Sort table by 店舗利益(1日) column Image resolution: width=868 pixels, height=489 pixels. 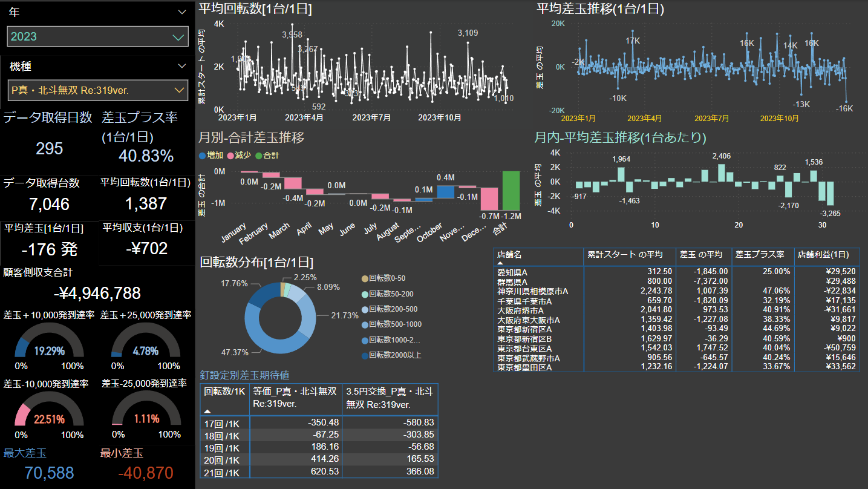(x=825, y=255)
